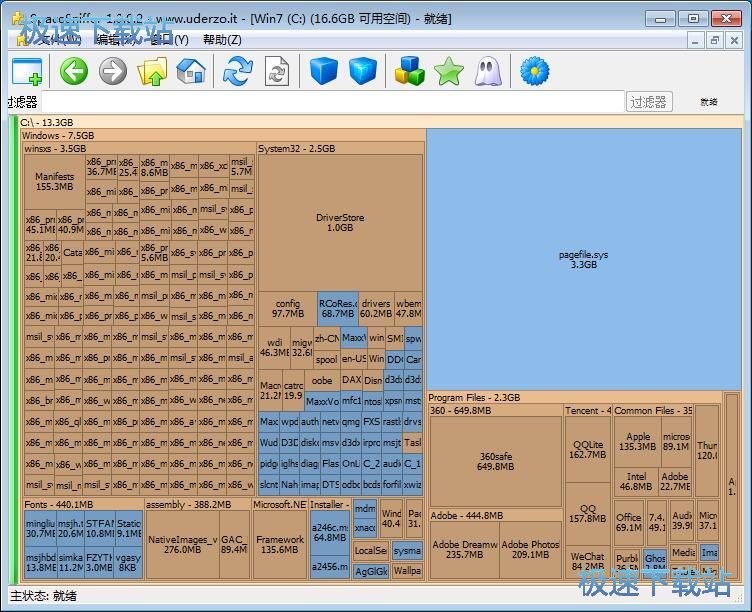Select the QQLite 162.7MB block
The image size is (752, 612).
pyautogui.click(x=588, y=449)
